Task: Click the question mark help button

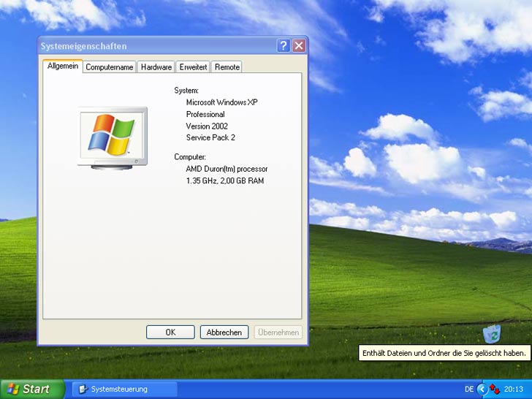Action: [284, 46]
